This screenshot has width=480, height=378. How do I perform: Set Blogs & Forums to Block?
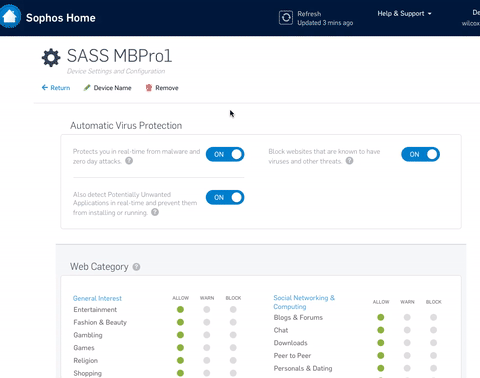(x=433, y=317)
